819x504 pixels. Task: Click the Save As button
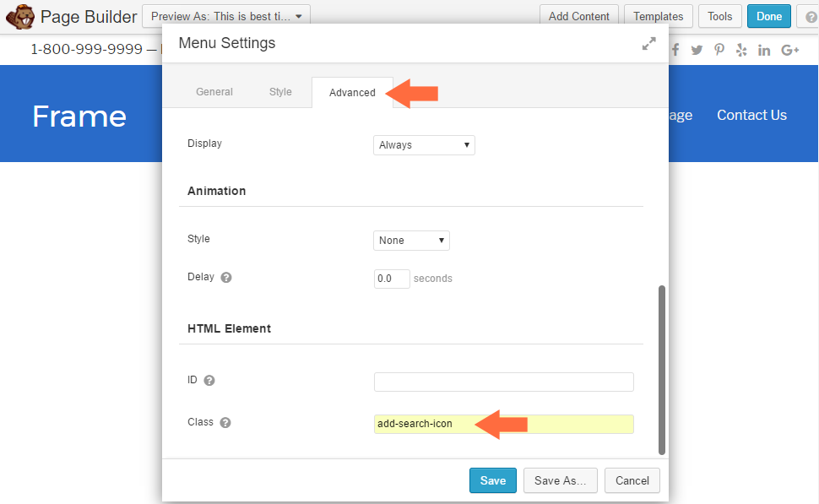[x=560, y=480]
